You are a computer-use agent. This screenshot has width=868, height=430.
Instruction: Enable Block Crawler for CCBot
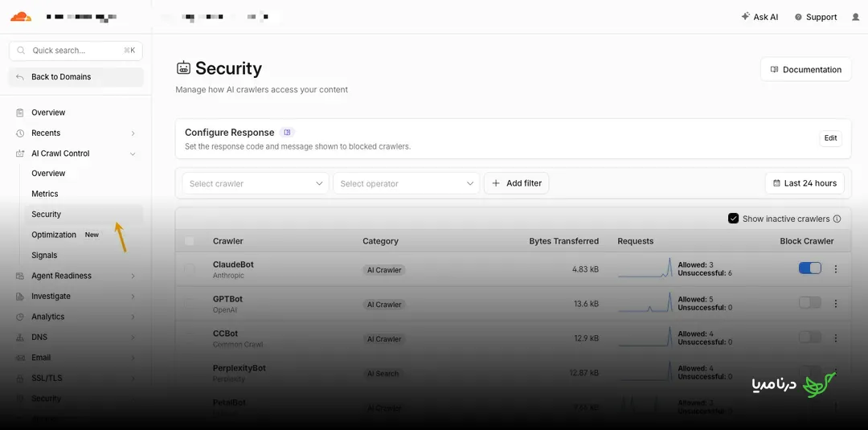810,337
